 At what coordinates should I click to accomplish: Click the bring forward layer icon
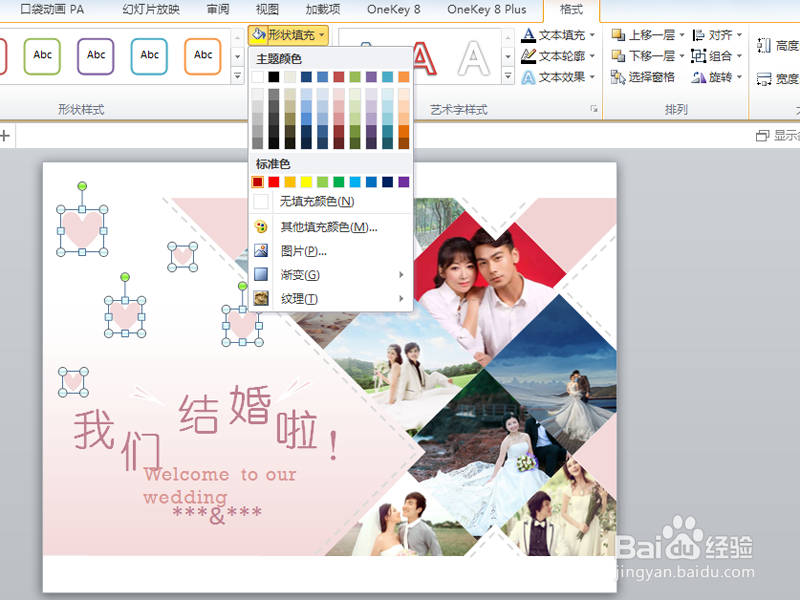click(x=618, y=35)
